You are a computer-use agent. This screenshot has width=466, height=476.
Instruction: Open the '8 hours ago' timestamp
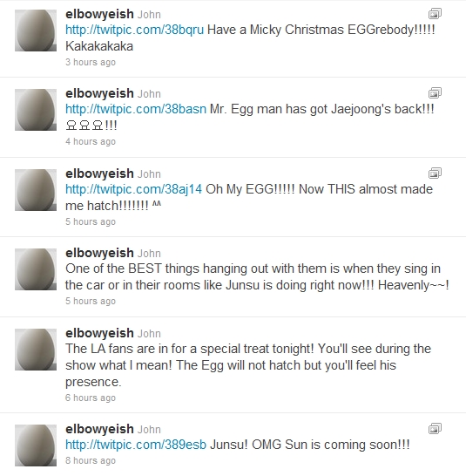[91, 460]
